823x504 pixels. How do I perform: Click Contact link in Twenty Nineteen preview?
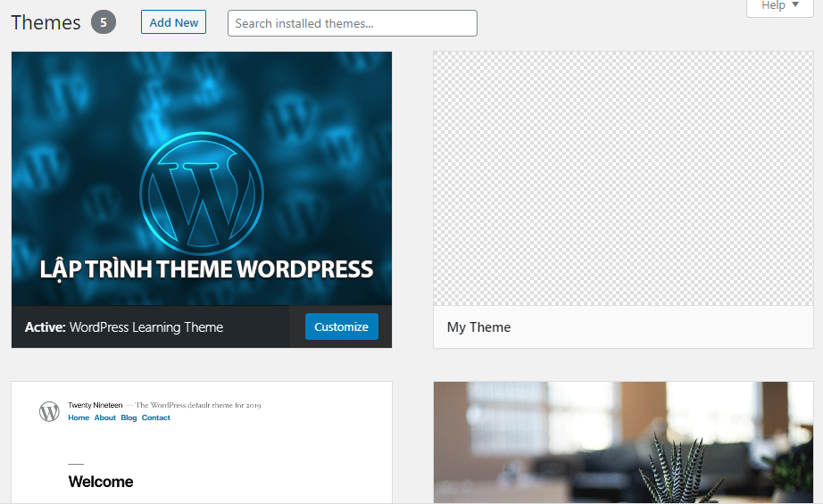[156, 417]
